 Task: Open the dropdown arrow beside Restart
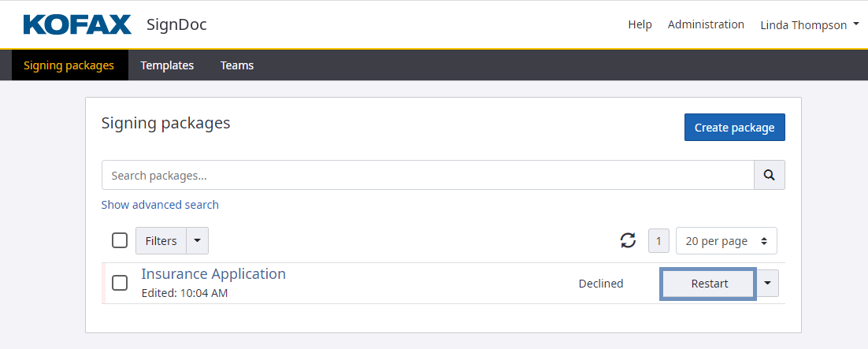point(768,284)
